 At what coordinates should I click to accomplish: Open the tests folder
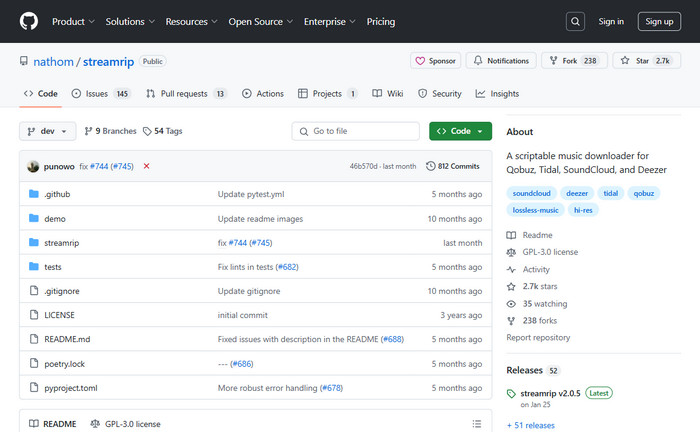(53, 267)
